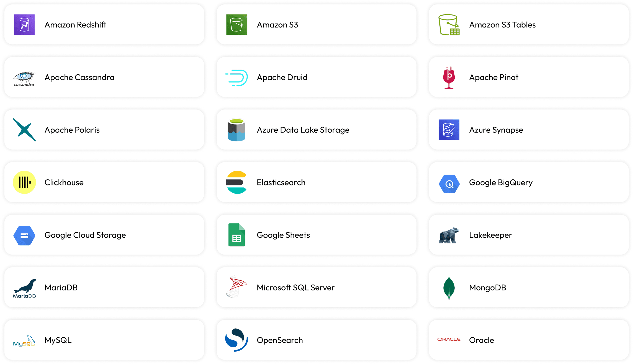Click the OpenSearch blue swirl logo
This screenshot has height=364, width=633.
(237, 340)
